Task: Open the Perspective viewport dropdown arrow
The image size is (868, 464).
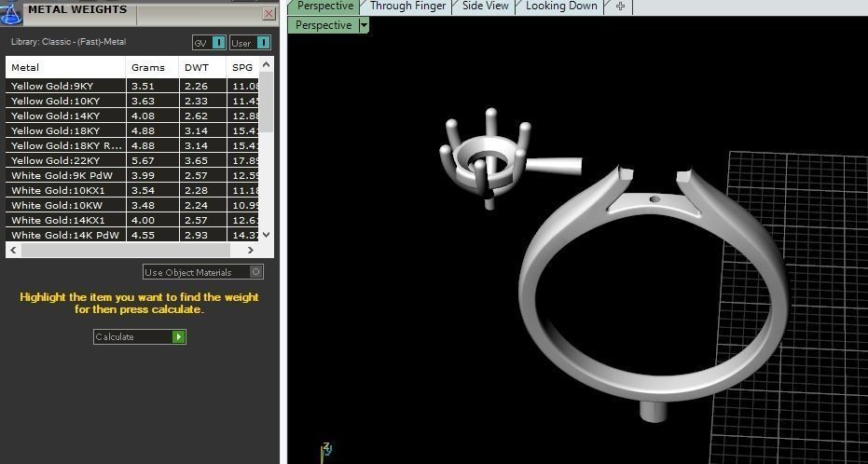Action: 364,25
